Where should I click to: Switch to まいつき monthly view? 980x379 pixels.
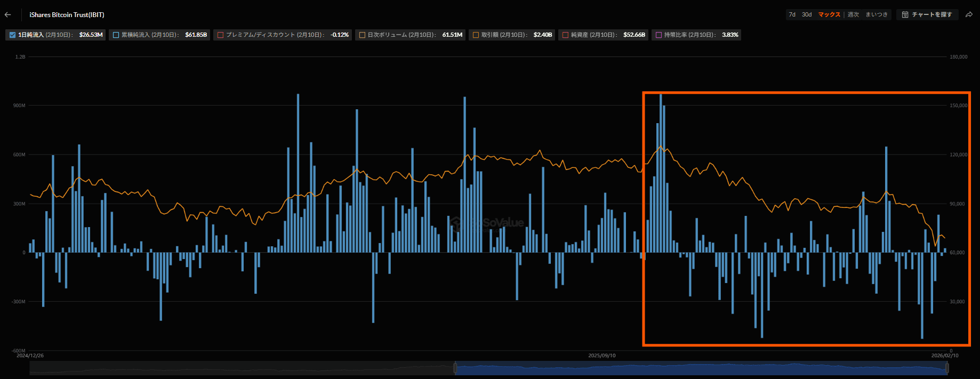(877, 14)
